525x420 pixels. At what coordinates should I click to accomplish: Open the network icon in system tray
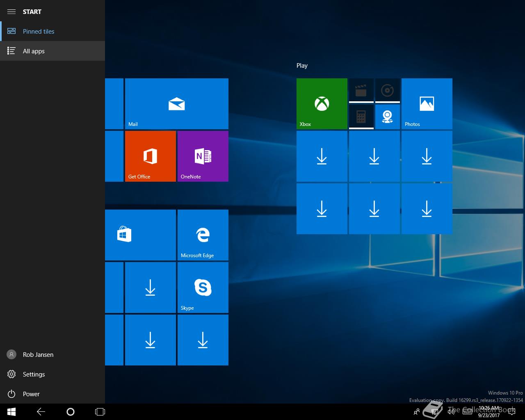point(435,412)
